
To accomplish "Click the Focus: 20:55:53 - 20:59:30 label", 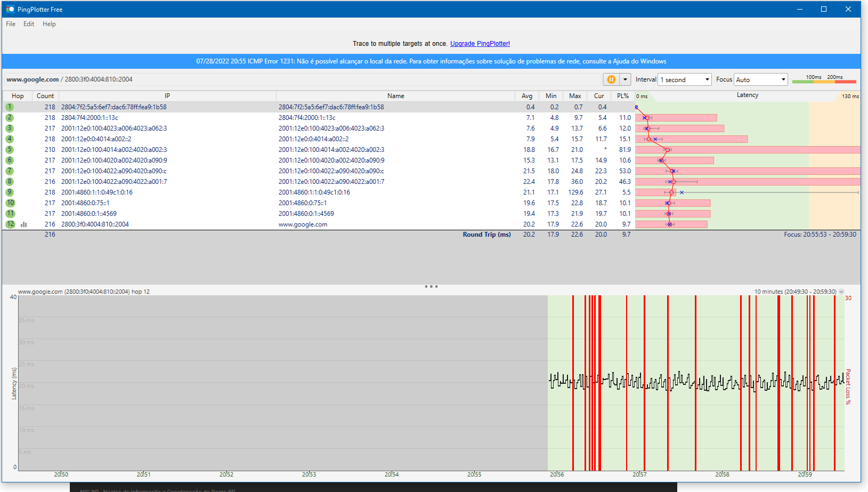I will point(820,235).
